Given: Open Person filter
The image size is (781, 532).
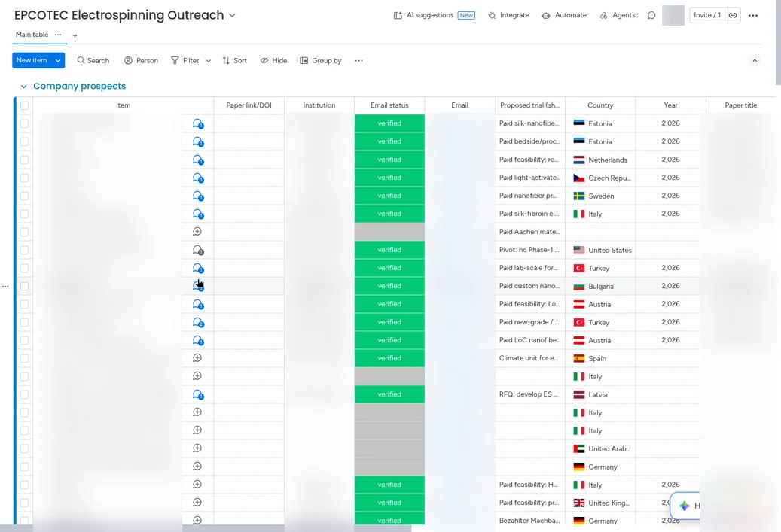Looking at the screenshot, I should coord(141,61).
